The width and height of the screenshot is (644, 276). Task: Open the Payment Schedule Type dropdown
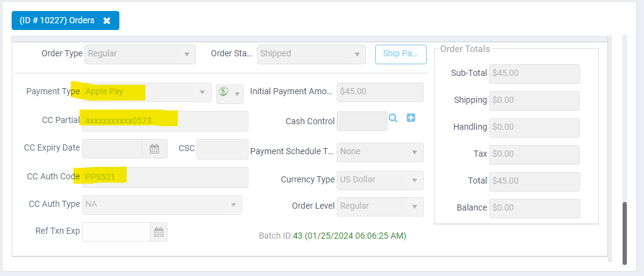380,152
